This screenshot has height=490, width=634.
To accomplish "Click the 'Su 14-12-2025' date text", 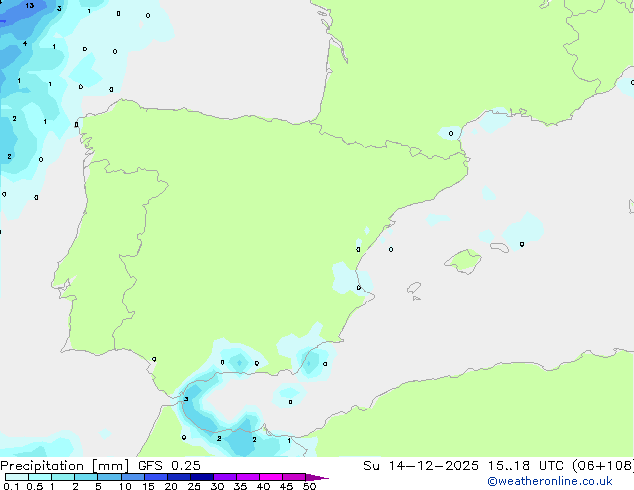I will pyautogui.click(x=421, y=466).
